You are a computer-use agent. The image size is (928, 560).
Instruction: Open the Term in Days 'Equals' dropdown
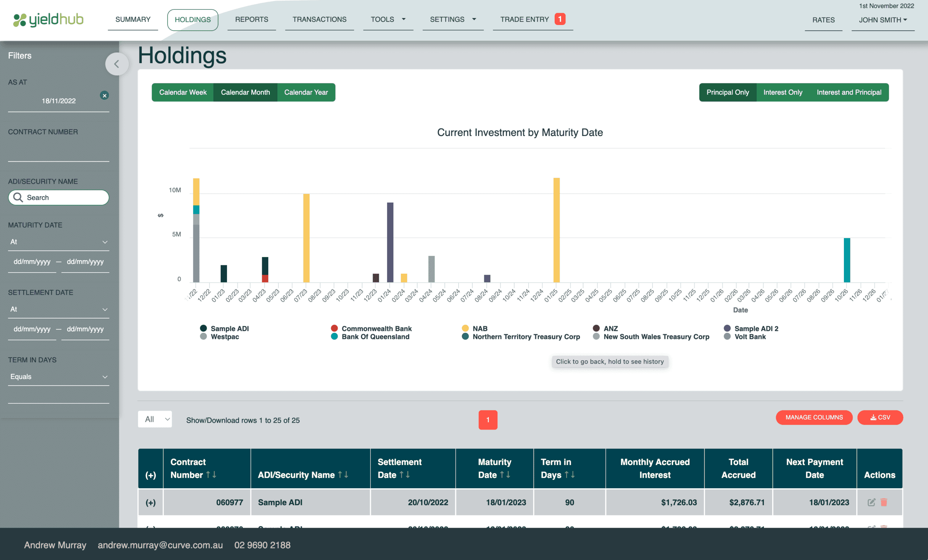(x=58, y=377)
